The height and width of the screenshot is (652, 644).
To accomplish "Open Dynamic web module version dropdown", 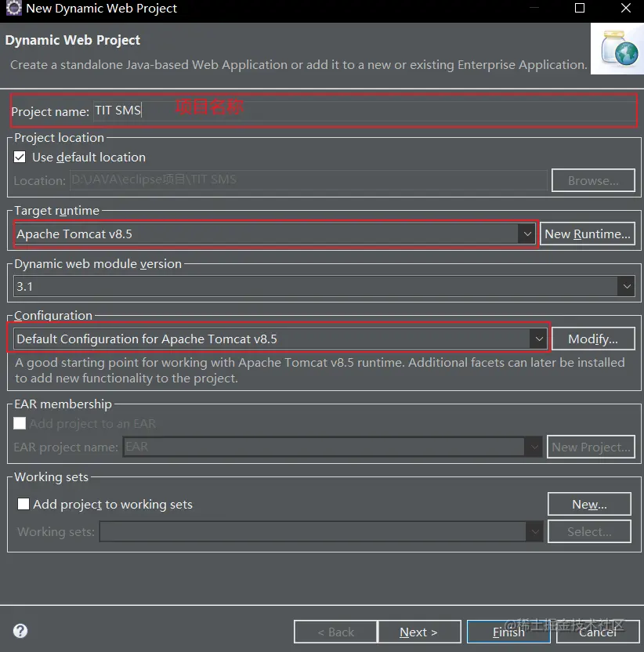I will click(x=626, y=286).
